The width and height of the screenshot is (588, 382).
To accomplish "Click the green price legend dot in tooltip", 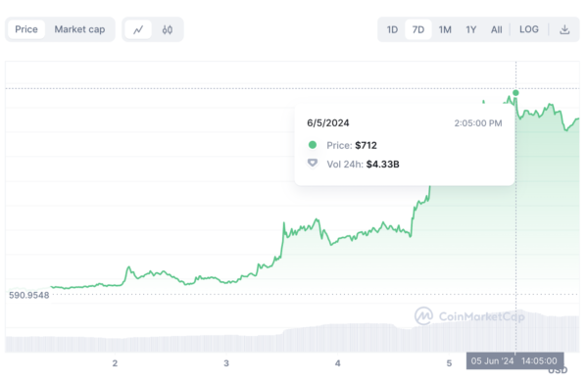I will coord(312,145).
